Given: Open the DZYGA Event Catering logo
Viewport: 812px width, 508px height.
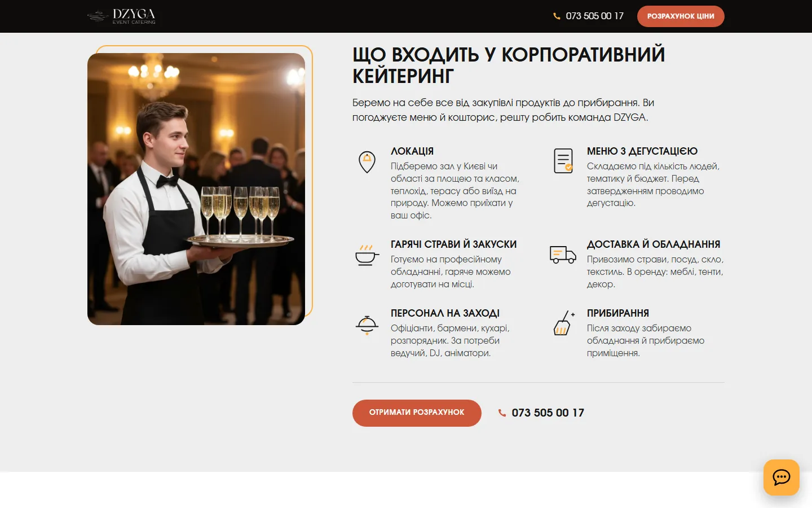Looking at the screenshot, I should [x=121, y=16].
